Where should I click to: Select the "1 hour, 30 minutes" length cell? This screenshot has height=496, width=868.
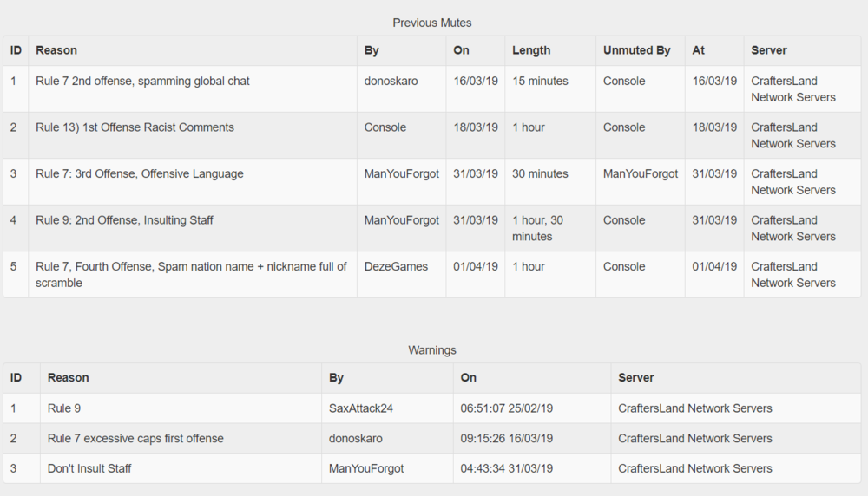tap(538, 228)
